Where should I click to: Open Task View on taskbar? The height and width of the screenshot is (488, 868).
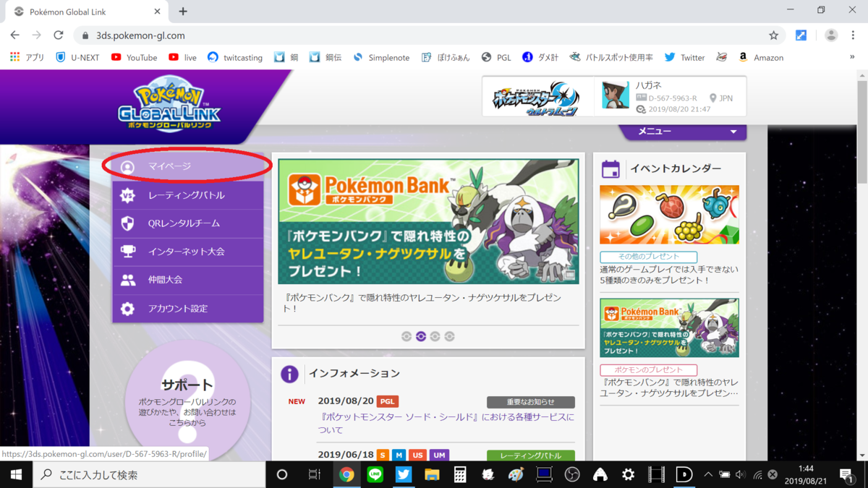tap(315, 474)
